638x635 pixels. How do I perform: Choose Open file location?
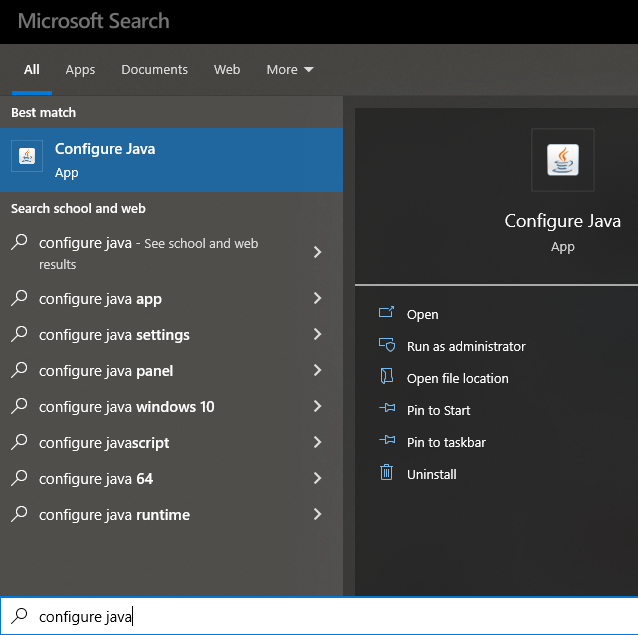tap(457, 378)
